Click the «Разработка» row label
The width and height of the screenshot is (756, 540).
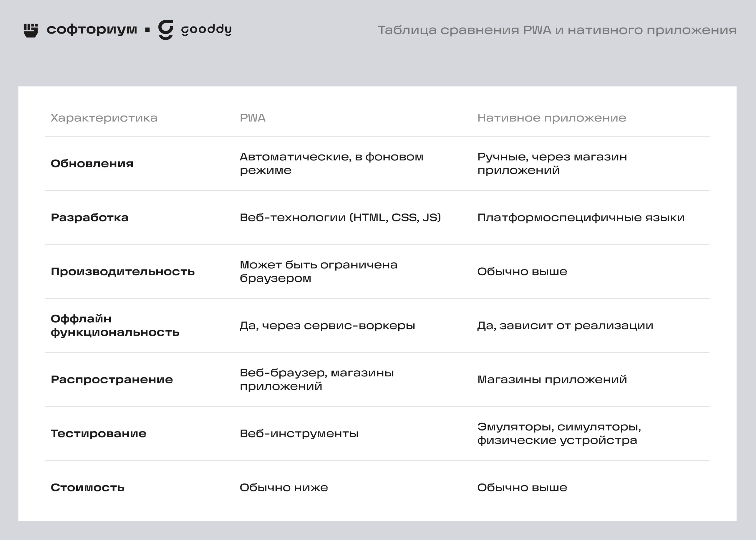tap(90, 217)
